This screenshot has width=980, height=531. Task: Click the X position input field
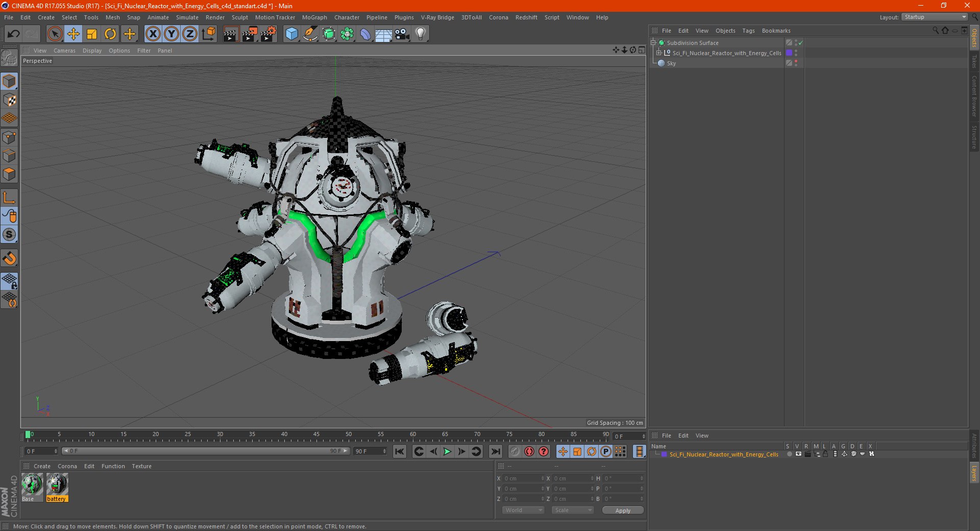pyautogui.click(x=523, y=478)
